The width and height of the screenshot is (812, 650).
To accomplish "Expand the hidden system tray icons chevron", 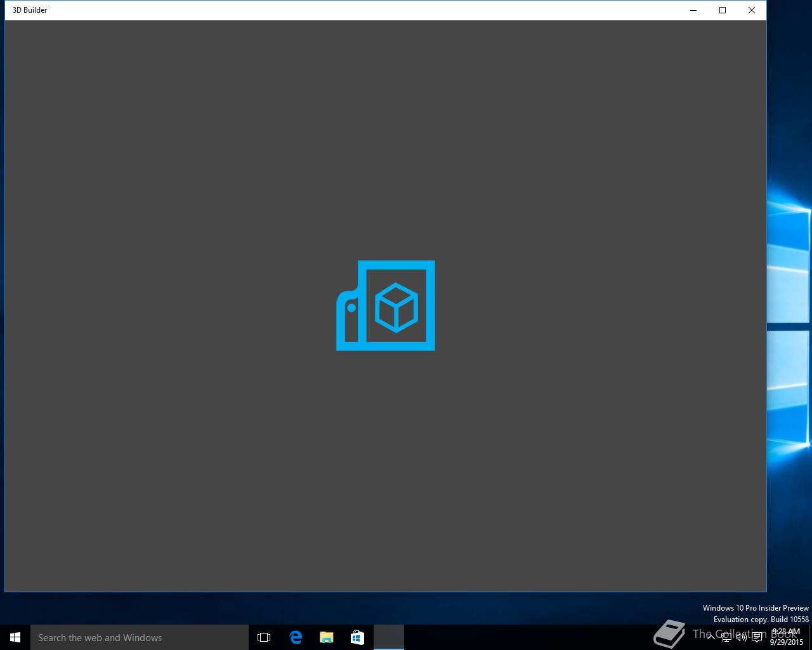I will 711,637.
